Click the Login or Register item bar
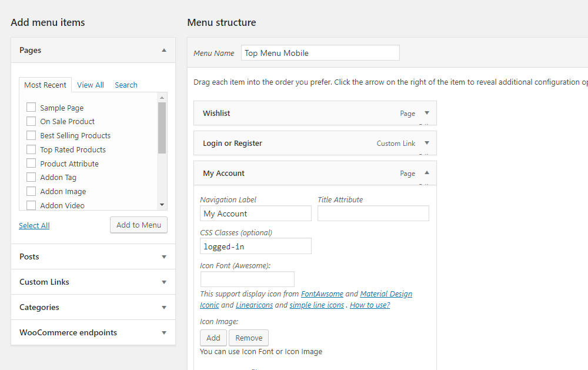The height and width of the screenshot is (370, 588). pos(315,143)
